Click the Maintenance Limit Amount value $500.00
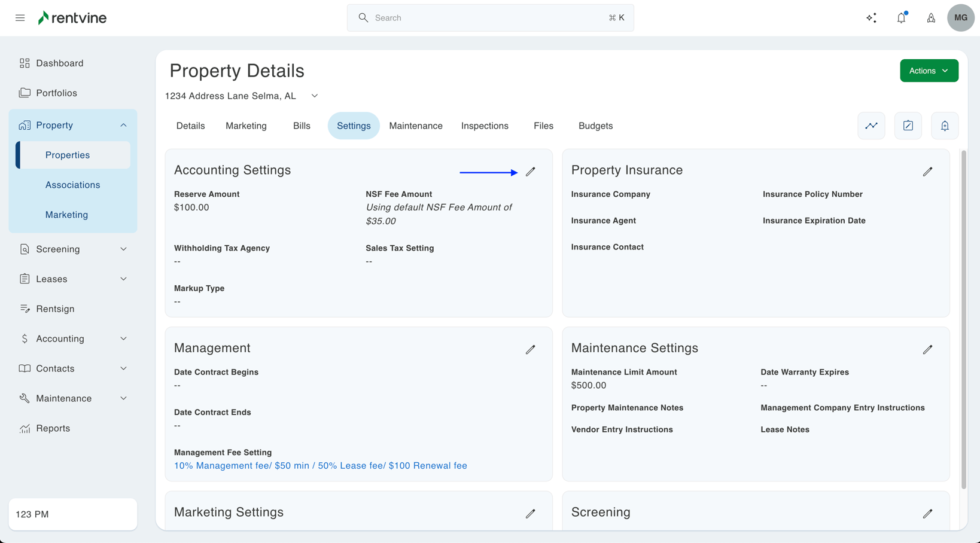This screenshot has width=980, height=543. pyautogui.click(x=589, y=386)
